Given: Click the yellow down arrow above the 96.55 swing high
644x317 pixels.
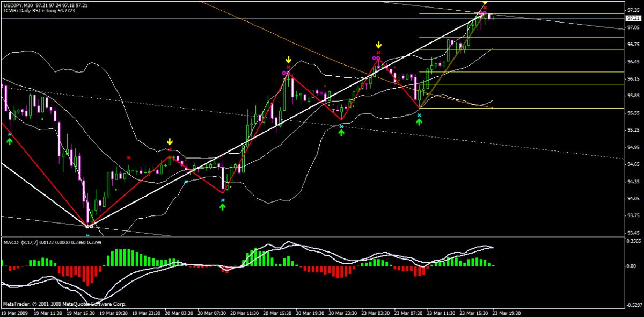Looking at the screenshot, I should (x=378, y=45).
